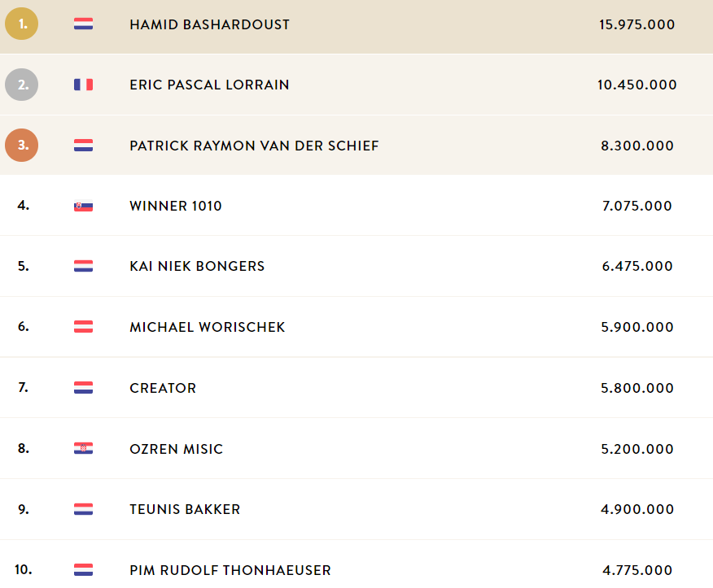Click the flag icon next to Creator
The height and width of the screenshot is (588, 713).
tap(83, 388)
